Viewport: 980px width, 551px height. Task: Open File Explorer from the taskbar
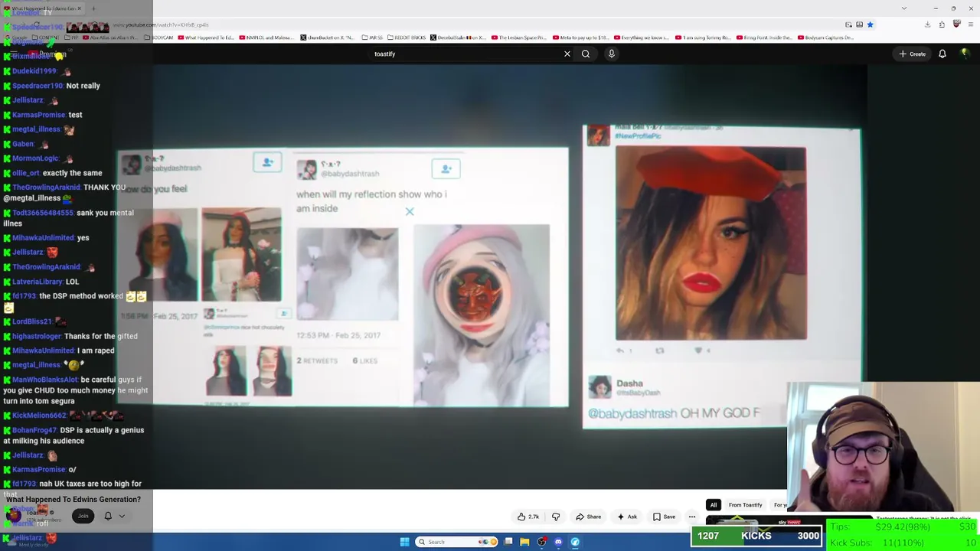pyautogui.click(x=524, y=542)
